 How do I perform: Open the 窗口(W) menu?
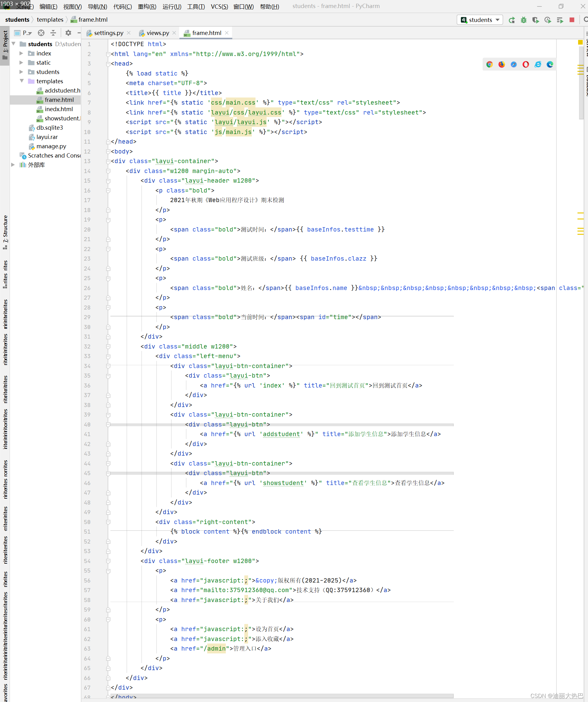[243, 7]
